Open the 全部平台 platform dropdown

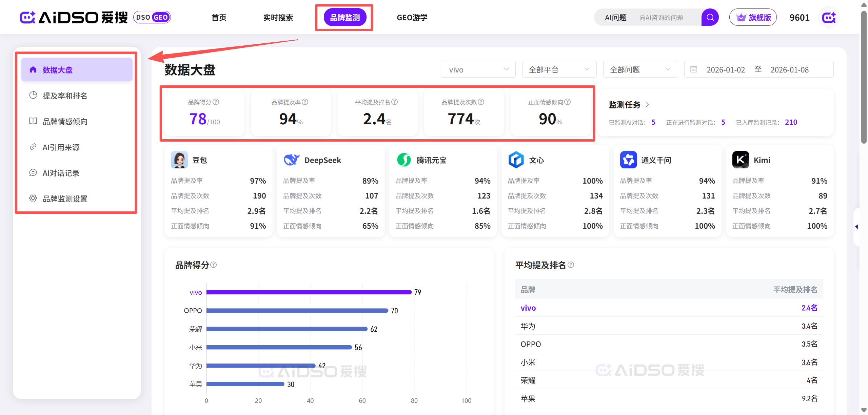coord(559,69)
